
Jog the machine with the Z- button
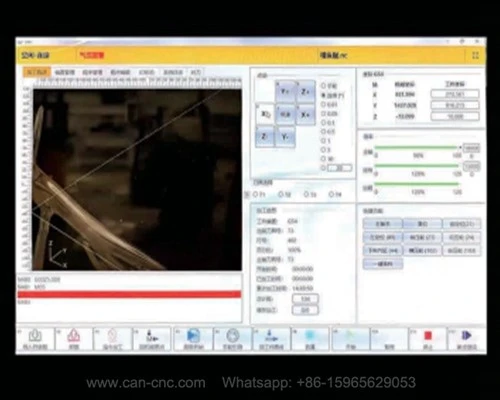[265, 137]
